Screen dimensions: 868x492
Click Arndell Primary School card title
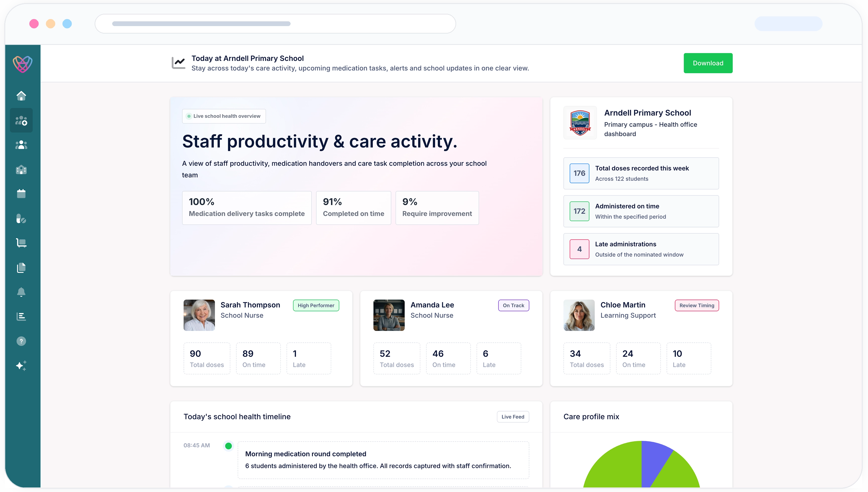(647, 113)
